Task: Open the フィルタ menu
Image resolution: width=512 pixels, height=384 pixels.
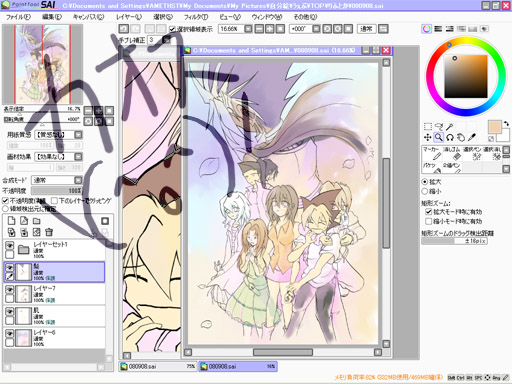Action: (x=196, y=17)
